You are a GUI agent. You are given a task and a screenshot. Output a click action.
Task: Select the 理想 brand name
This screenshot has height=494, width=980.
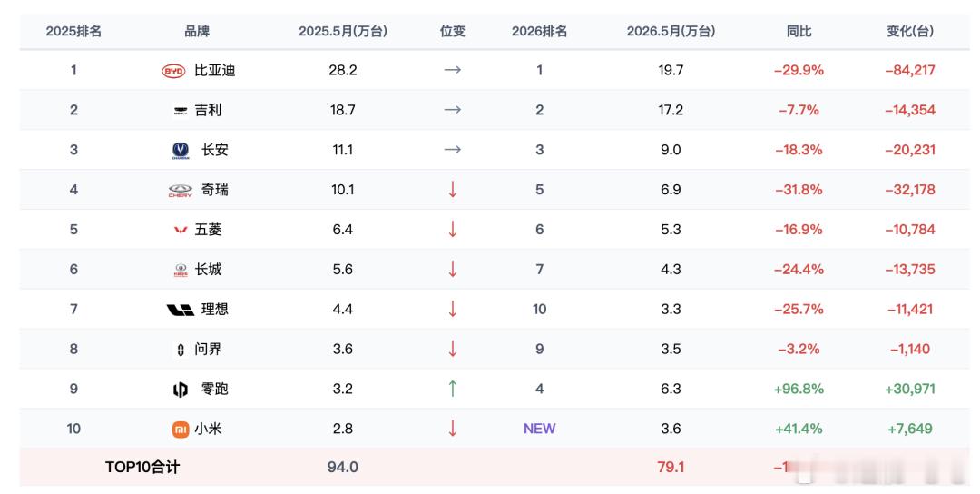214,309
